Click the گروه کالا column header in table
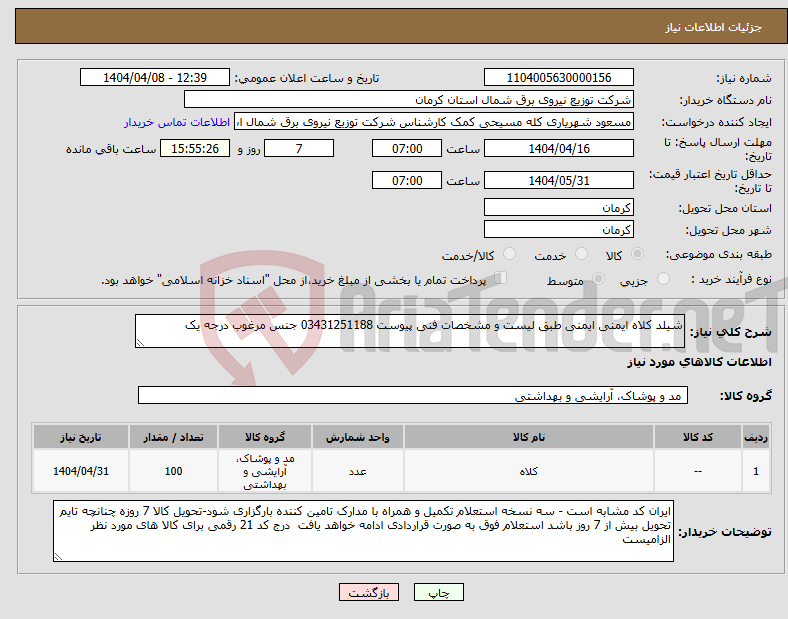 [x=265, y=437]
